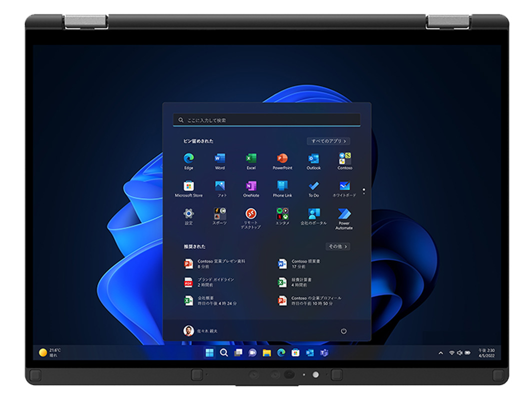Open 経費計算書 Excel file
This screenshot has height=399, width=532.
point(294,282)
